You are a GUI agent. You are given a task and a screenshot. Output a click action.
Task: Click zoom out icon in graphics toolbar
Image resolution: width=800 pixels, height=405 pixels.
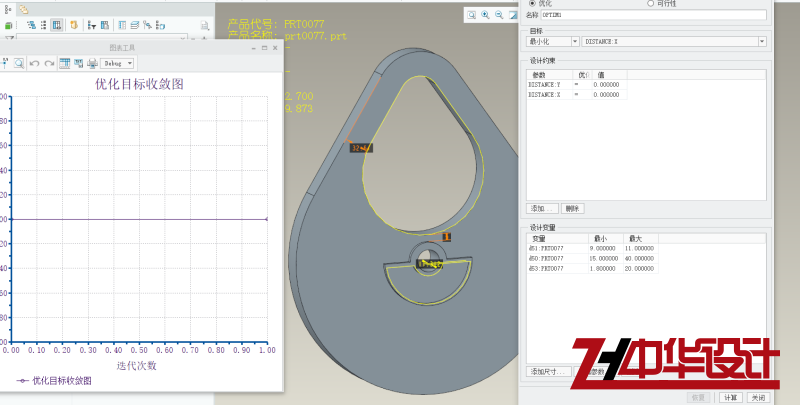(x=499, y=15)
